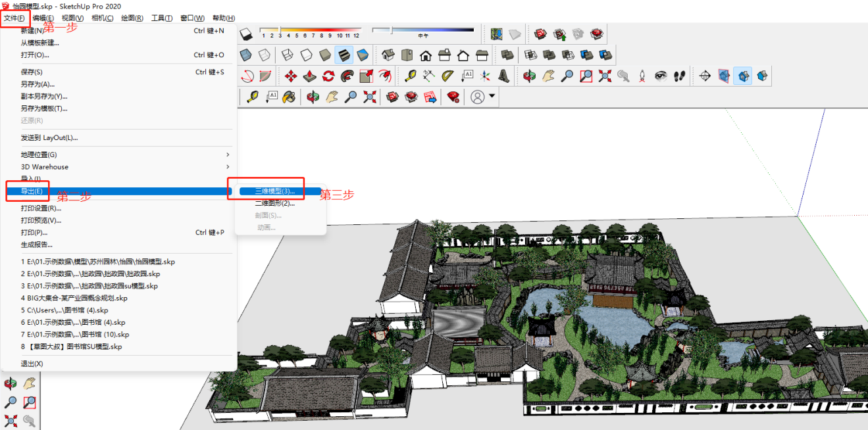Select the Push/Pull tool
868x430 pixels.
point(309,76)
